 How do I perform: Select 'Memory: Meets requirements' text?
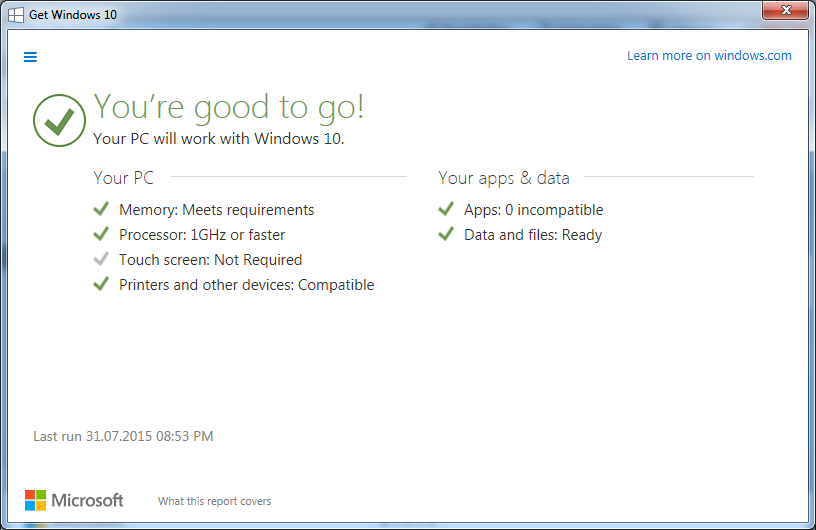point(216,210)
